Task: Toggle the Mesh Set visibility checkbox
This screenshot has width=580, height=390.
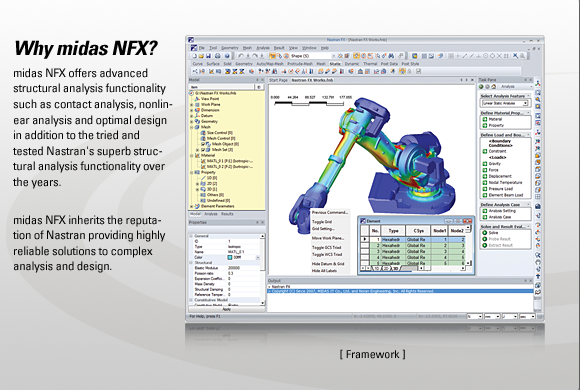Action: coord(203,150)
